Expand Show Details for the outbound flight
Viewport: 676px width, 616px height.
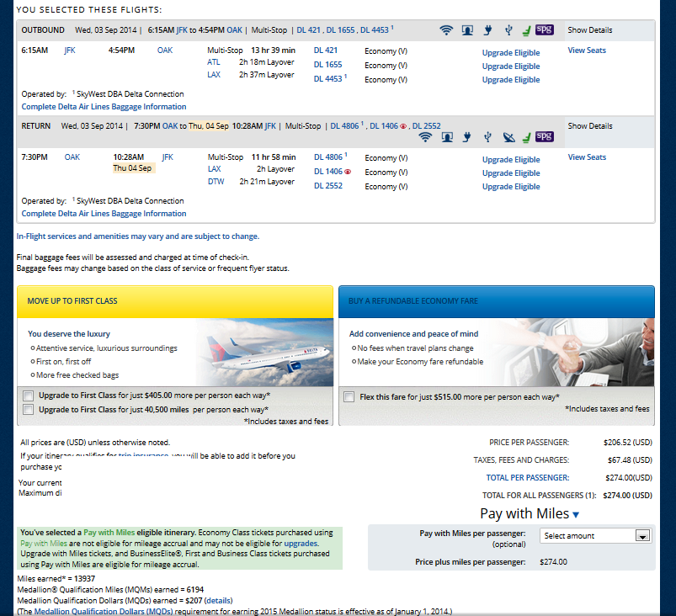tap(590, 30)
